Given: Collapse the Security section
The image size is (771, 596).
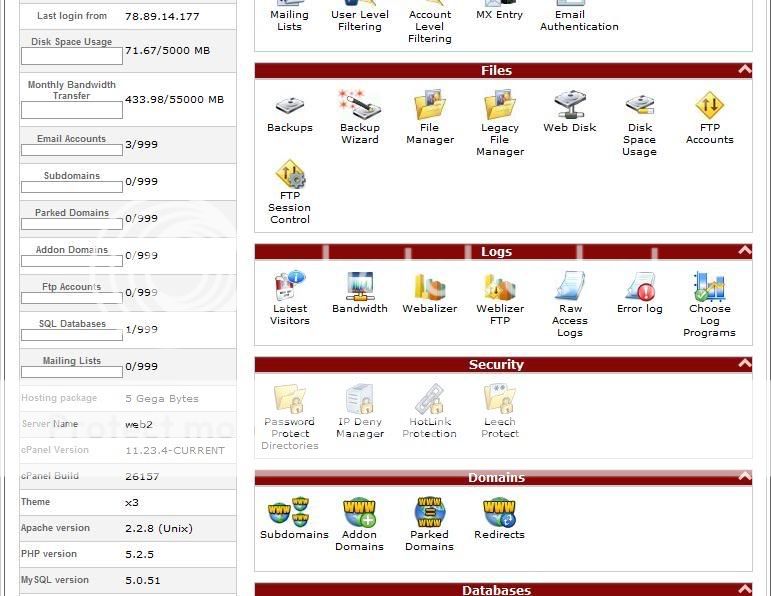Looking at the screenshot, I should coord(744,365).
